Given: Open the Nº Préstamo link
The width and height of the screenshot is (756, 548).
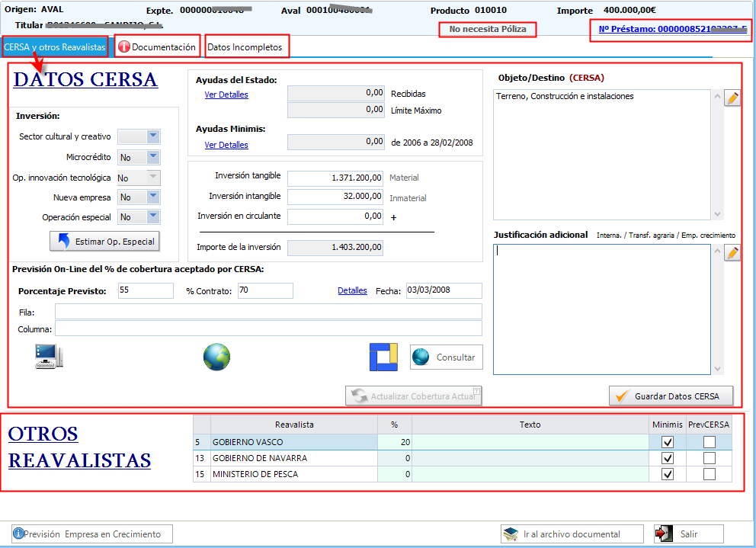Looking at the screenshot, I should (x=673, y=29).
